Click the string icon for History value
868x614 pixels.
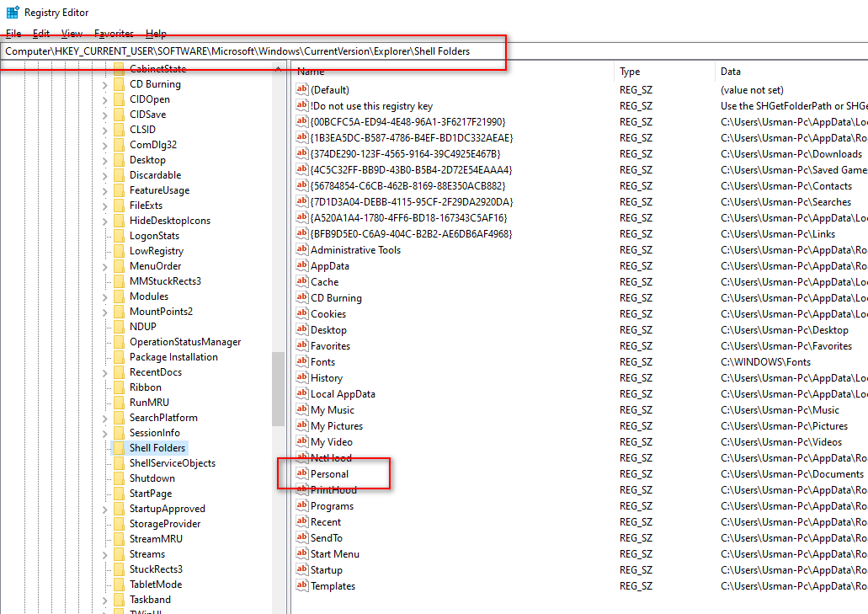coord(301,377)
